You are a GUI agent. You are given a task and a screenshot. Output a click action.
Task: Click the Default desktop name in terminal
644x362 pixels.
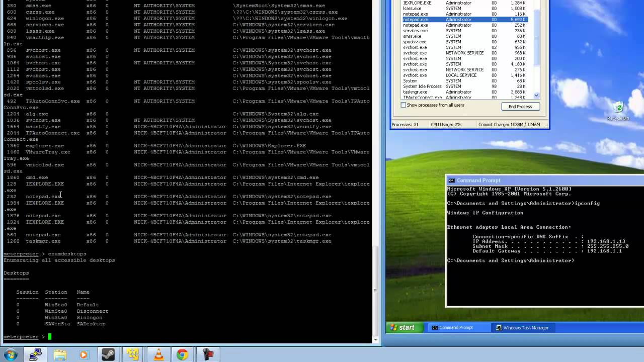point(88,305)
